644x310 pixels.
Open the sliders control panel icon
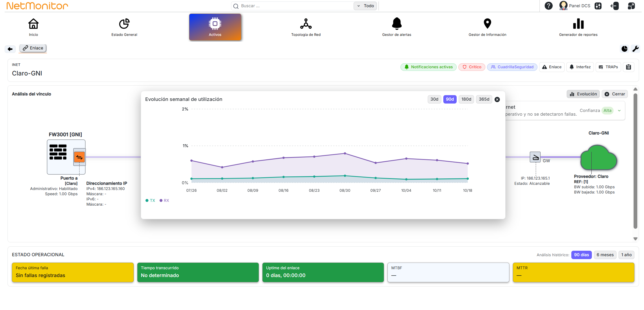click(x=598, y=6)
